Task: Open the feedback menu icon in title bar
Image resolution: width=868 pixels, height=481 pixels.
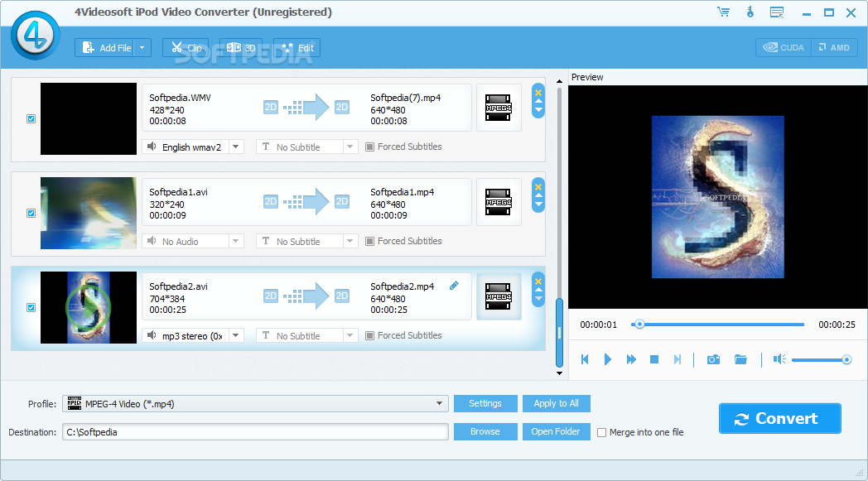Action: [777, 12]
